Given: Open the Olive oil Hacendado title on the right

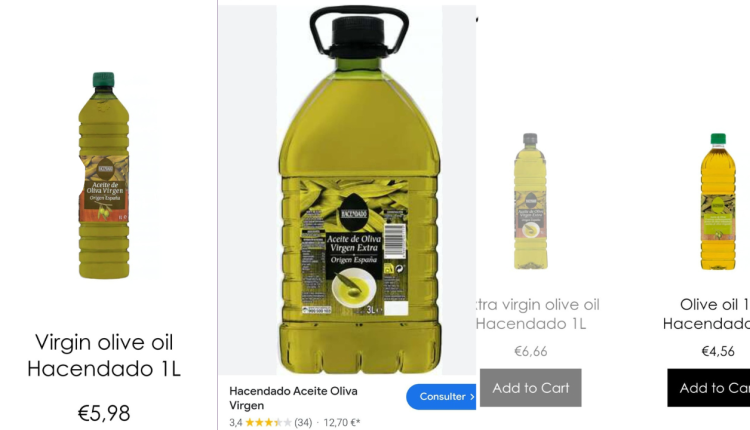Looking at the screenshot, I should (706, 314).
